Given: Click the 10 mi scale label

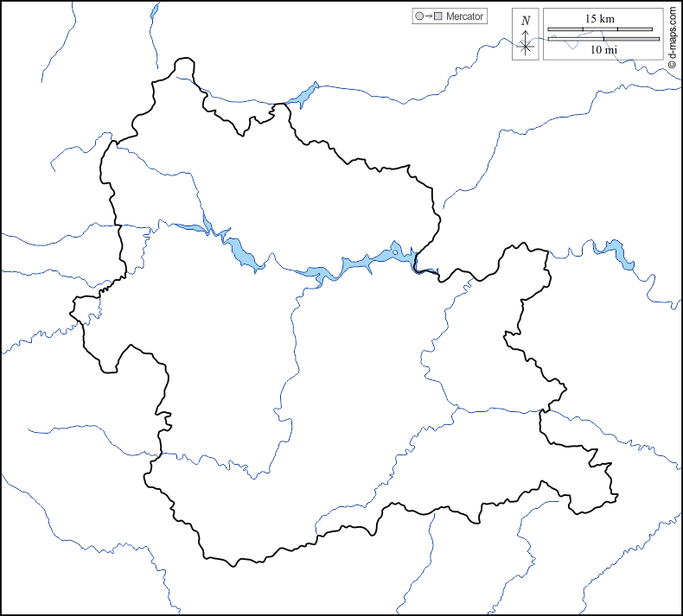Looking at the screenshot, I should coord(603,49).
